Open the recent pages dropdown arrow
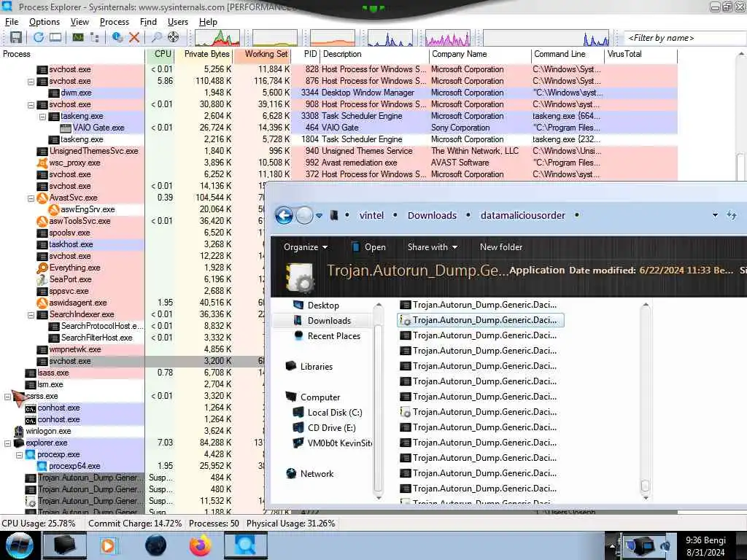 point(320,216)
